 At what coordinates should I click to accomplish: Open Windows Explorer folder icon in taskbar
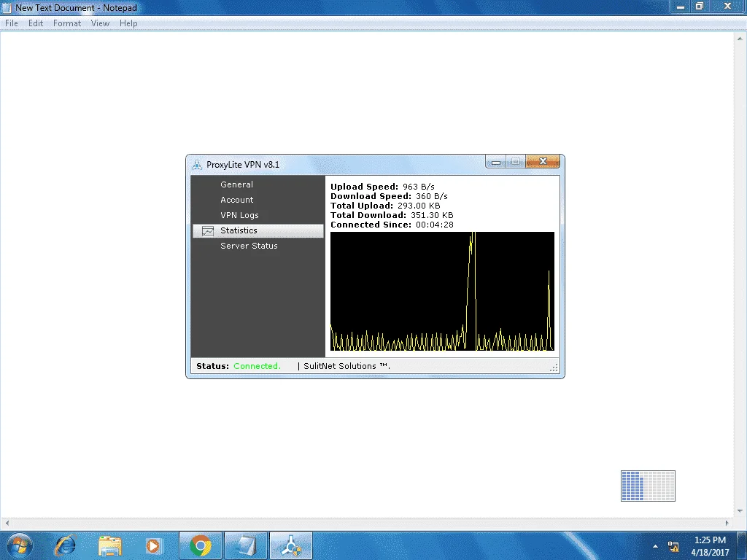[110, 545]
